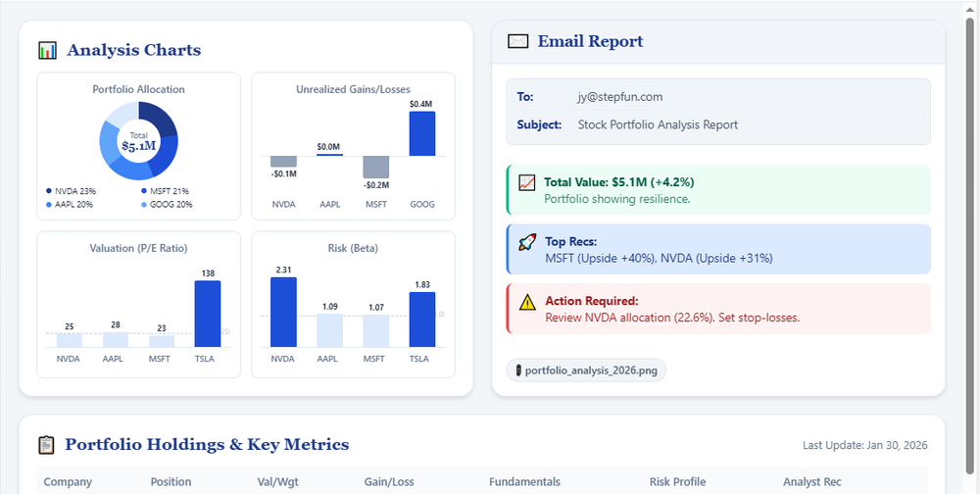Click the paperclip icon on the attachment
This screenshot has width=980, height=494.
pyautogui.click(x=518, y=370)
